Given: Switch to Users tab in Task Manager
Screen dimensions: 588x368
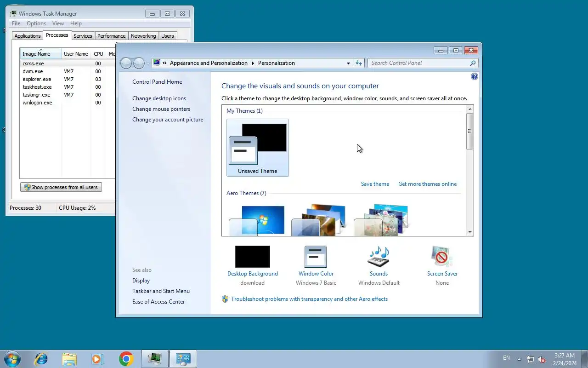Looking at the screenshot, I should [x=168, y=36].
